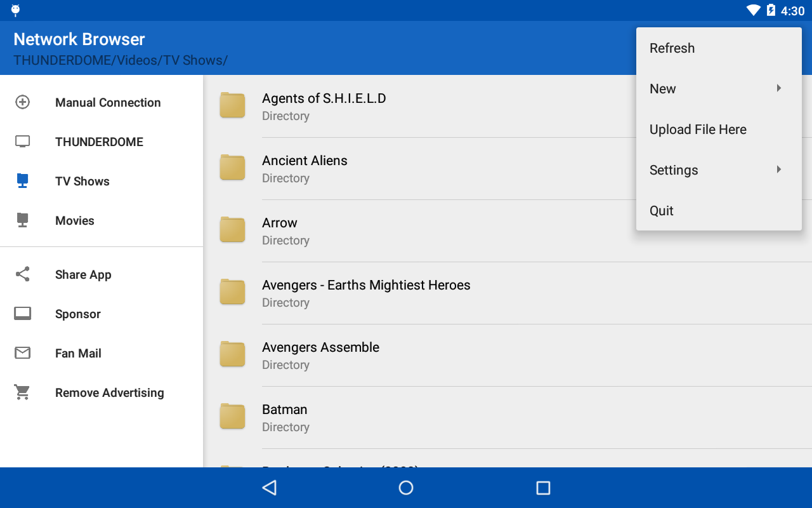This screenshot has height=508, width=812.
Task: Expand the Settings submenu arrow
Action: tap(778, 170)
